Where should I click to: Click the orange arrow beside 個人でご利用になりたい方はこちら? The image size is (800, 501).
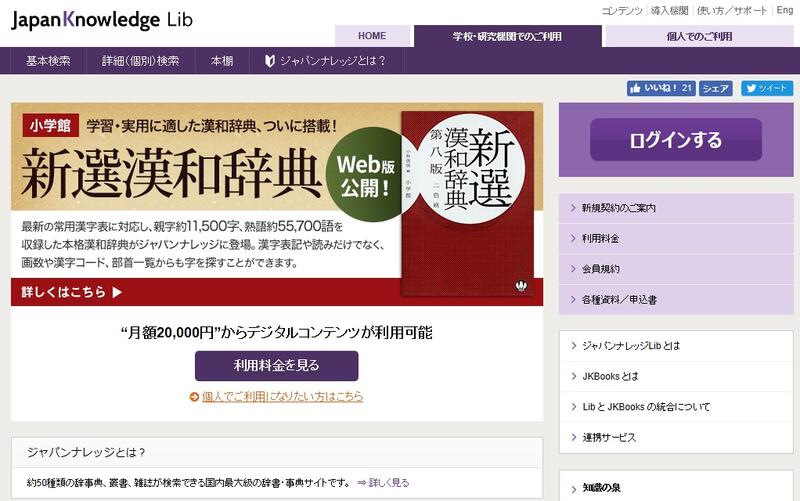click(x=194, y=397)
